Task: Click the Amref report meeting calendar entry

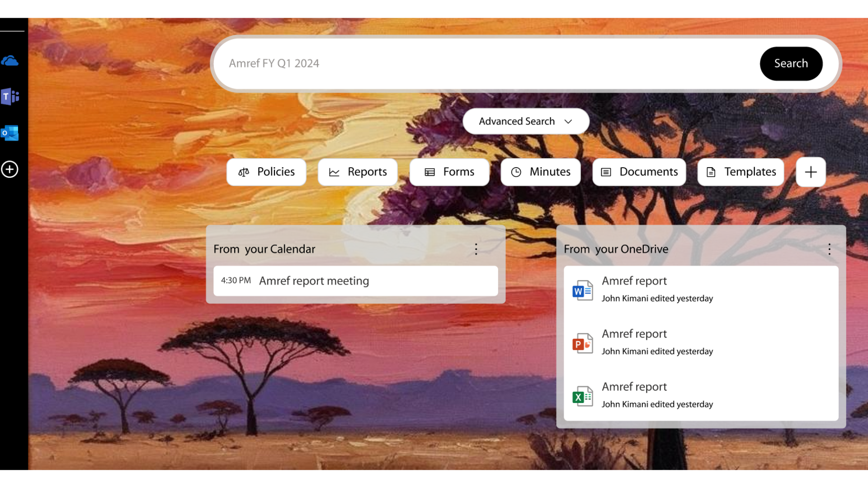Action: [355, 281]
